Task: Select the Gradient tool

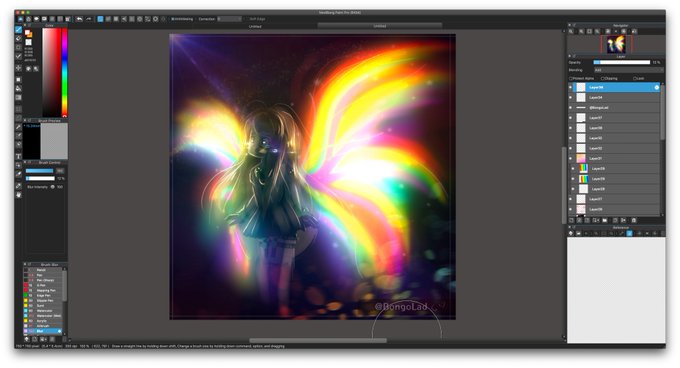Action: coord(18,97)
